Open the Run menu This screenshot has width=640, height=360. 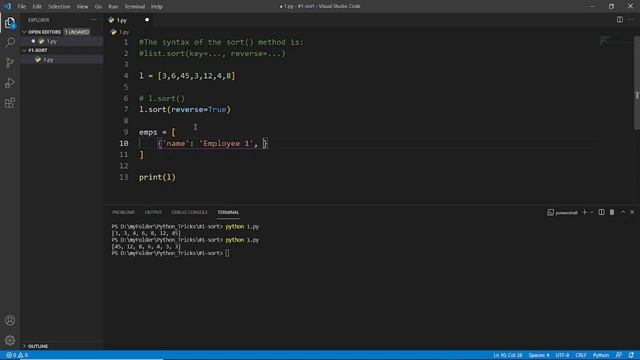click(x=113, y=7)
